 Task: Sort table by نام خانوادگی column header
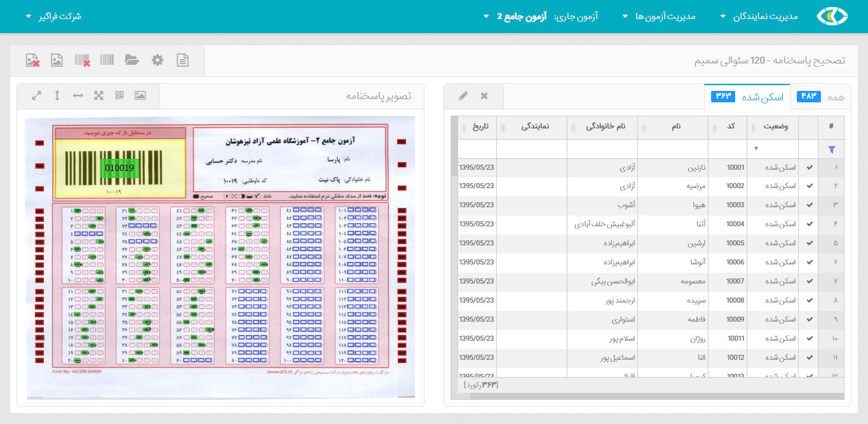coord(602,127)
